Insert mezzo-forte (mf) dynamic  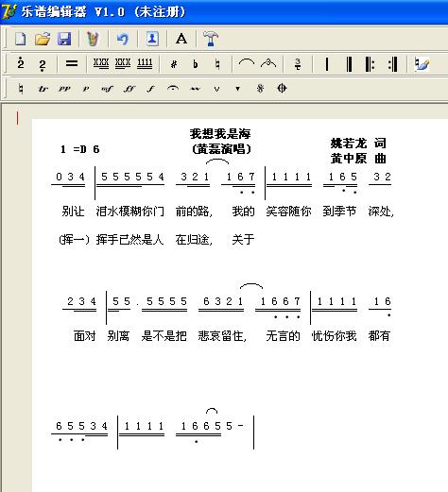(107, 89)
